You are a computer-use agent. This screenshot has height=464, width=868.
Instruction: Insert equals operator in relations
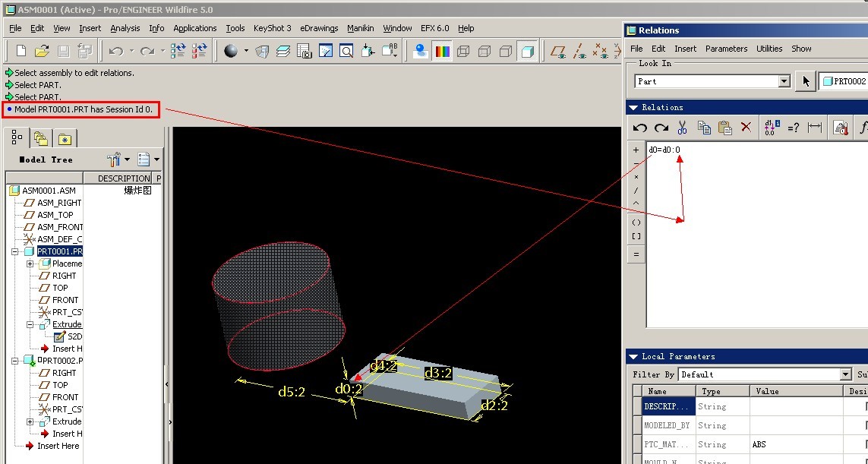click(636, 254)
